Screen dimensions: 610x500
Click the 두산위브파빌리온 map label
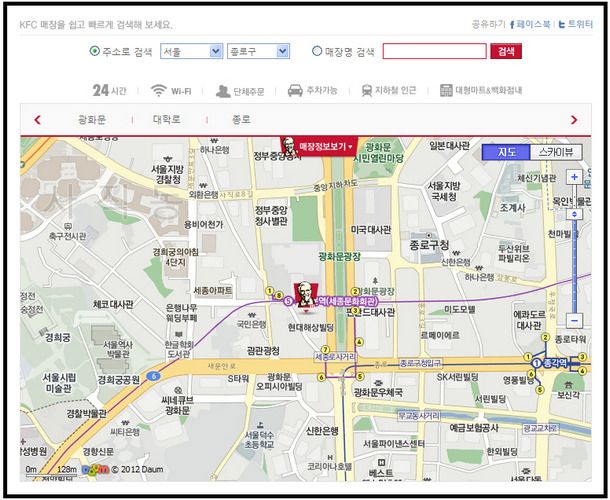pyautogui.click(x=514, y=253)
